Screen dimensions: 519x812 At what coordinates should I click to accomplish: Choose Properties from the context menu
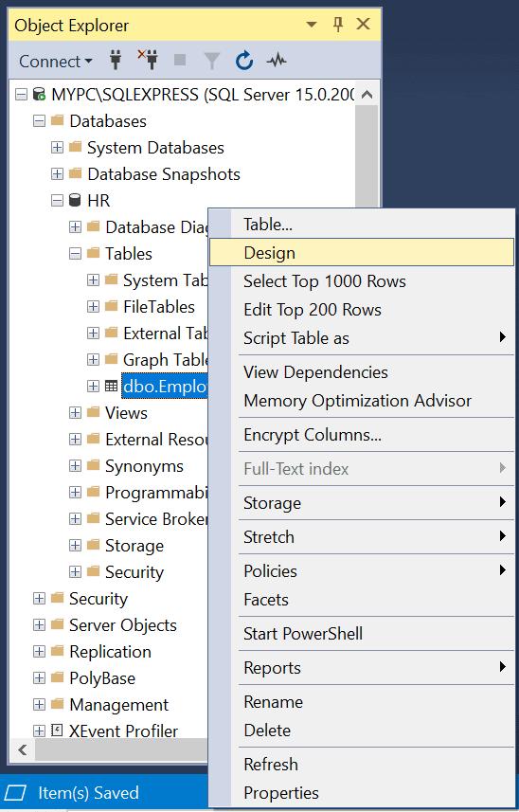pyautogui.click(x=362, y=793)
